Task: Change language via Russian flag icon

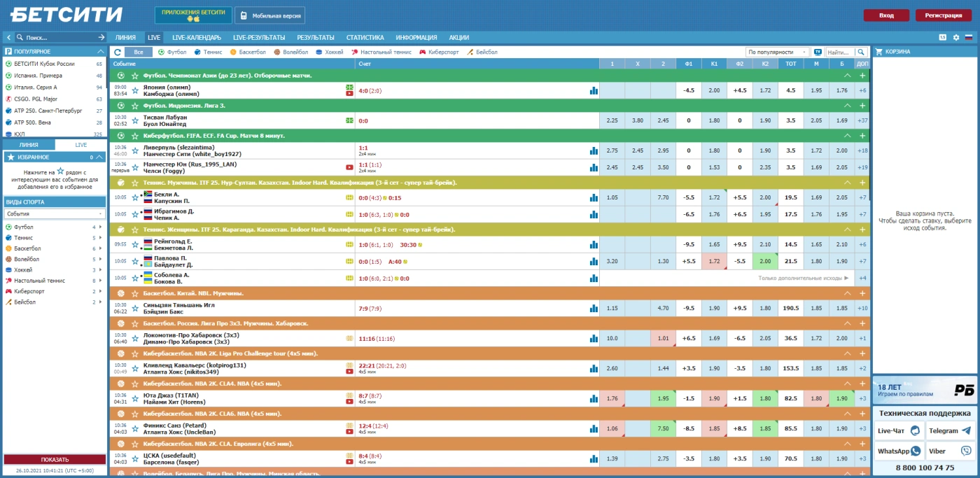Action: 969,37
